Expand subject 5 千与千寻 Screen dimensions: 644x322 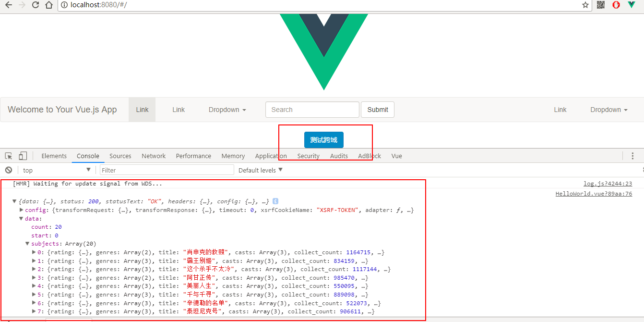34,295
